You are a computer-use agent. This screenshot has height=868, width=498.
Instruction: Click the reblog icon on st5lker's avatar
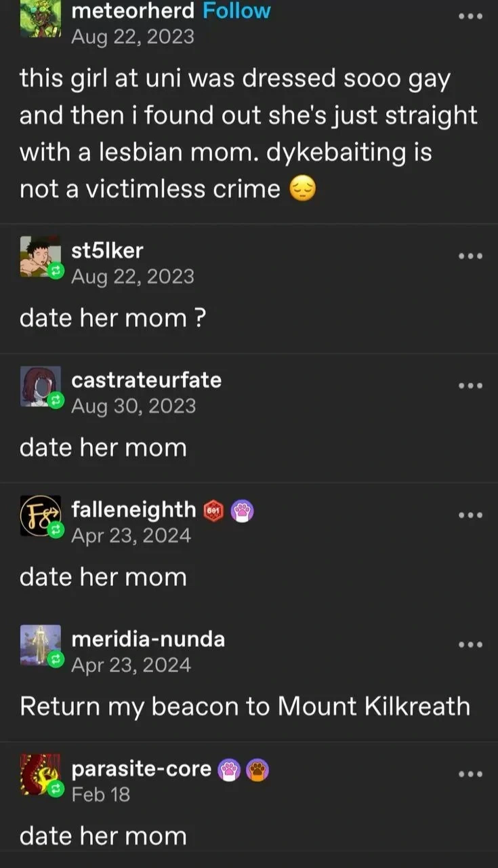[58, 270]
